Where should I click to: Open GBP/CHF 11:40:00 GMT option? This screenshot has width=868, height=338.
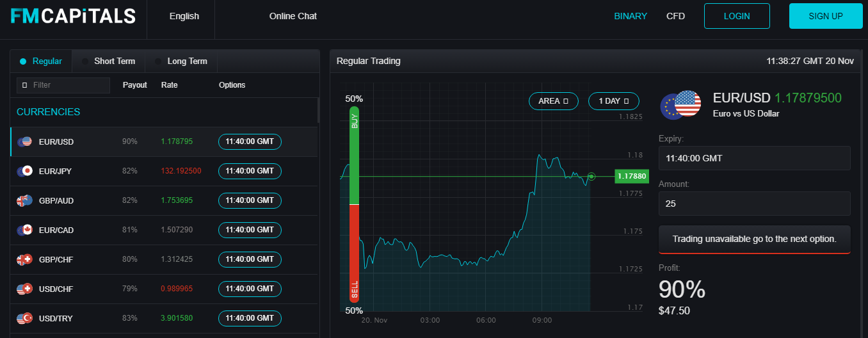250,259
